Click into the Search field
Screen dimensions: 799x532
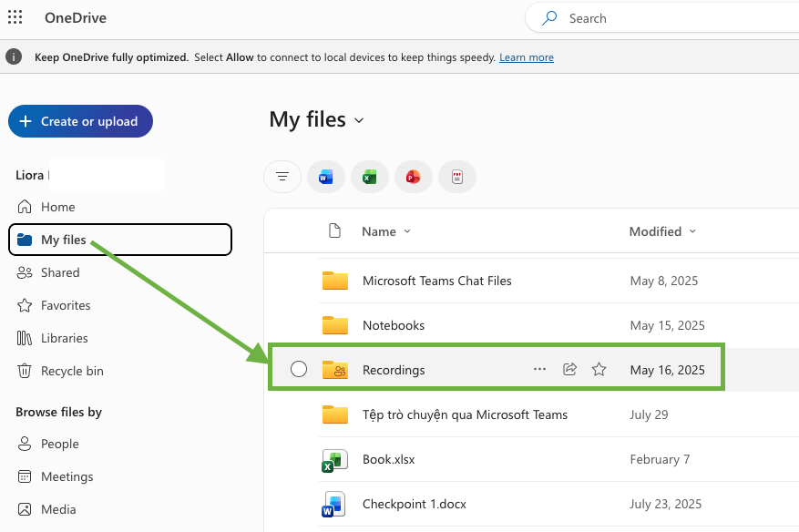point(662,18)
